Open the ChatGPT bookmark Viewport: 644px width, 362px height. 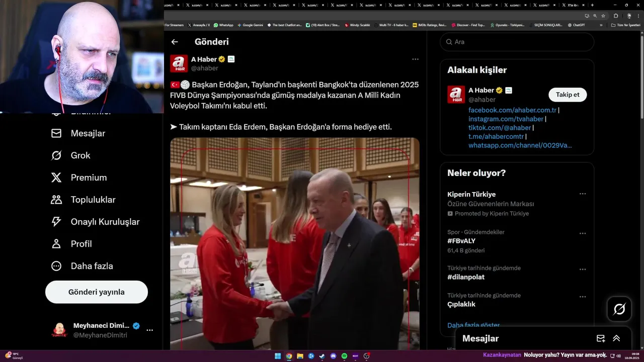[x=576, y=25]
